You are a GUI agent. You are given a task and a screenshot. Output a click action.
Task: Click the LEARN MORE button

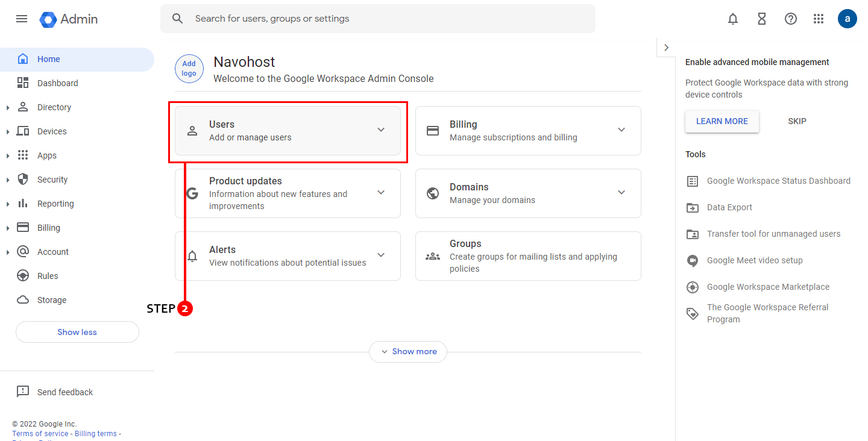click(722, 121)
